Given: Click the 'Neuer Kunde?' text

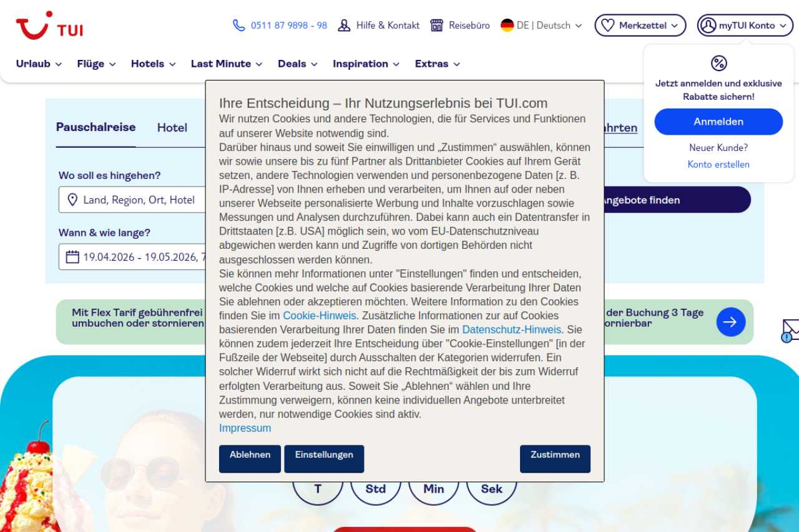Looking at the screenshot, I should (x=718, y=148).
